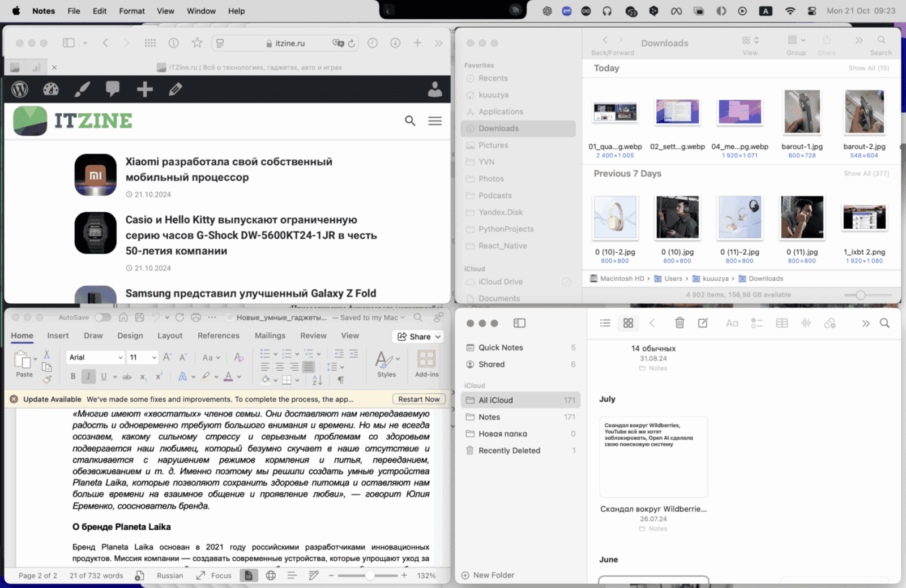Screen dimensions: 906x588
Task: Click the Word font color A button
Action: (x=228, y=376)
